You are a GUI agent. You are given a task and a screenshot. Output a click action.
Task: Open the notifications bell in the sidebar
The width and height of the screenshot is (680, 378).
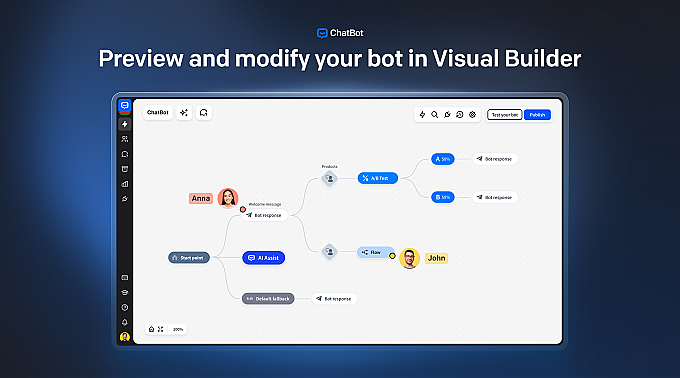[124, 322]
